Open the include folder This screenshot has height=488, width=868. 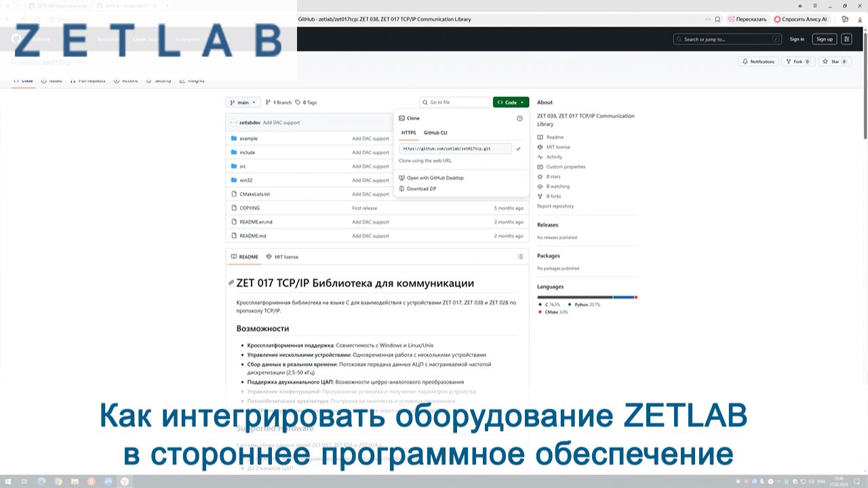247,153
